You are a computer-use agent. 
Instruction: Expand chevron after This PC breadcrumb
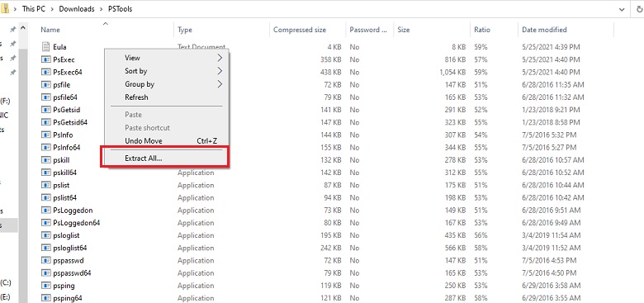pos(53,9)
